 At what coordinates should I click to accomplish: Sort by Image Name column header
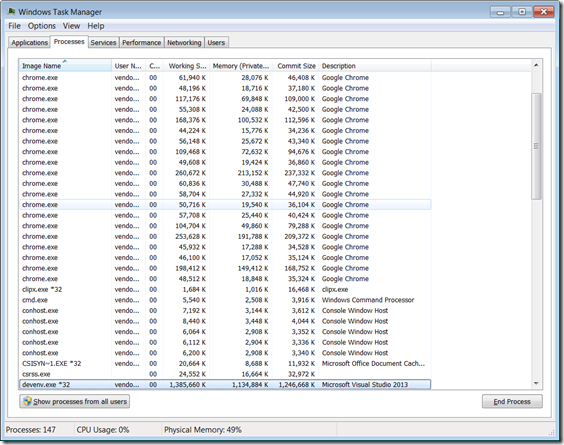(x=65, y=66)
